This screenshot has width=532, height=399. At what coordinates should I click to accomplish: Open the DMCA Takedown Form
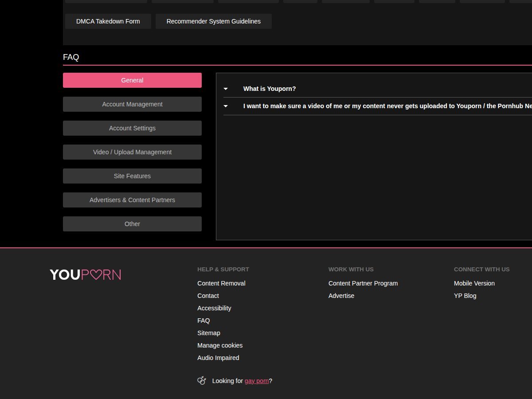108,21
